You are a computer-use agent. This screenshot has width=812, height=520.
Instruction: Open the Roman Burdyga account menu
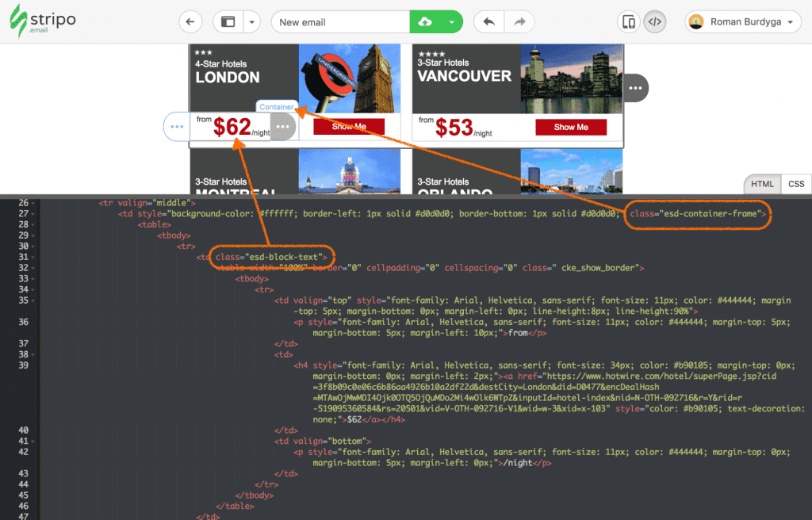743,21
